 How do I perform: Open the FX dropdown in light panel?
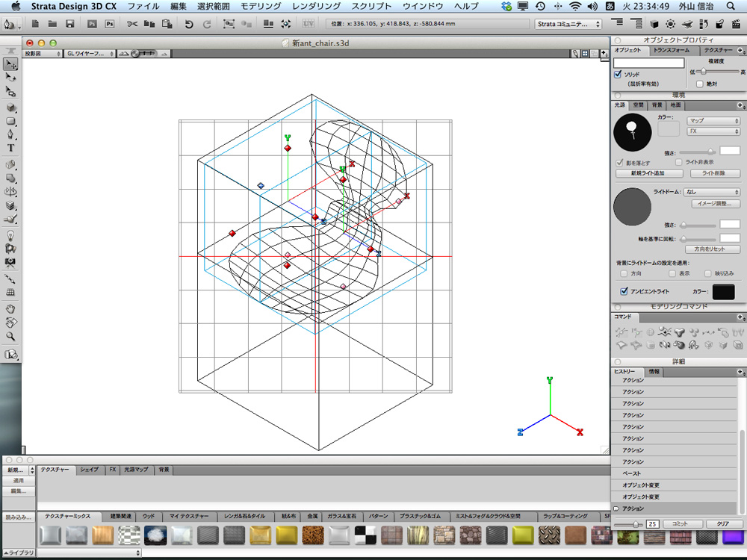(x=713, y=131)
